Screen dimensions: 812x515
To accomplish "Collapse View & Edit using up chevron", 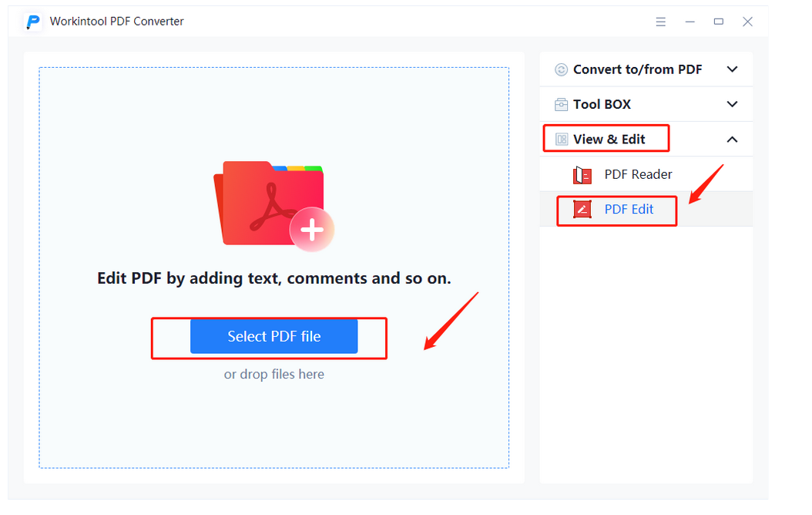I will point(732,140).
